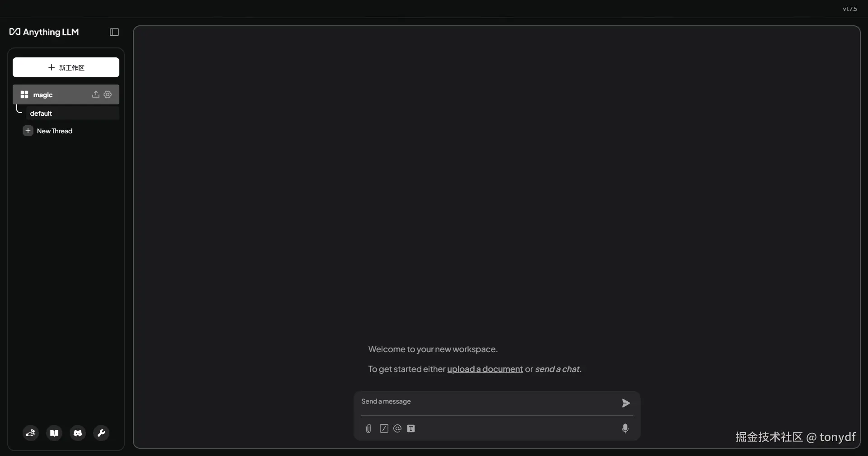The image size is (868, 456).
Task: Select the default thread
Action: coord(72,113)
